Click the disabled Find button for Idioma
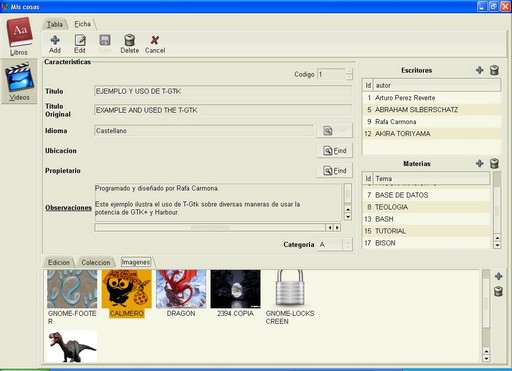512x371 pixels. point(335,131)
